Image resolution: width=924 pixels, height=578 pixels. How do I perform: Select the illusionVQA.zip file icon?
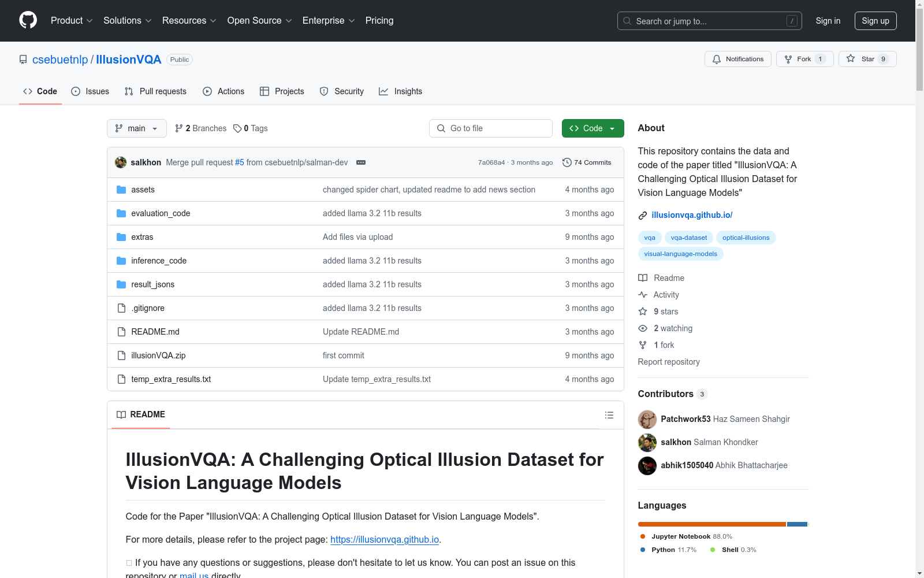tap(121, 355)
